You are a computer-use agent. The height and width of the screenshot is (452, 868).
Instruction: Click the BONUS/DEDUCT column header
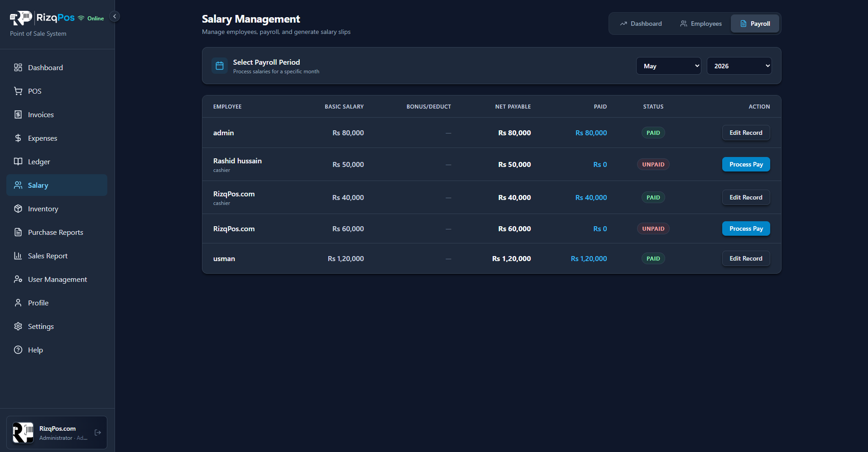tap(429, 107)
